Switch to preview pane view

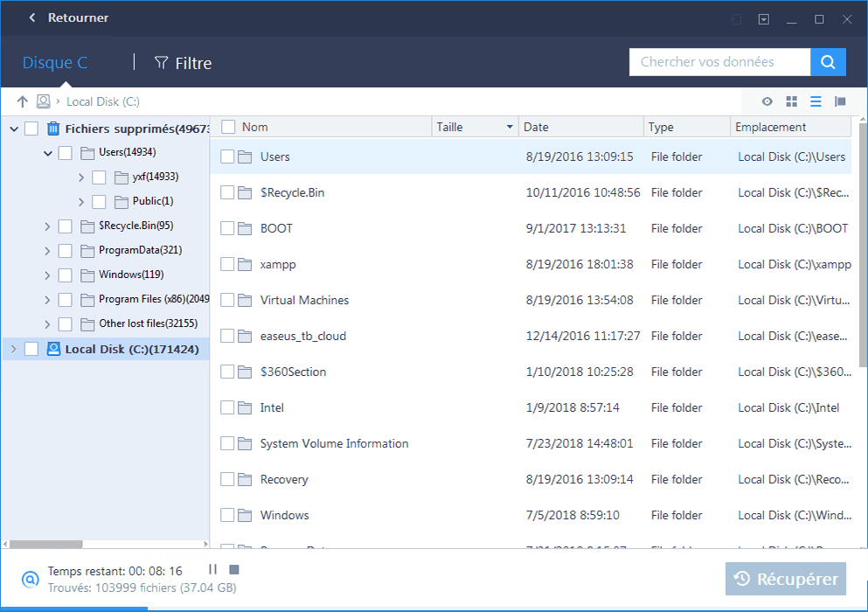coord(840,101)
